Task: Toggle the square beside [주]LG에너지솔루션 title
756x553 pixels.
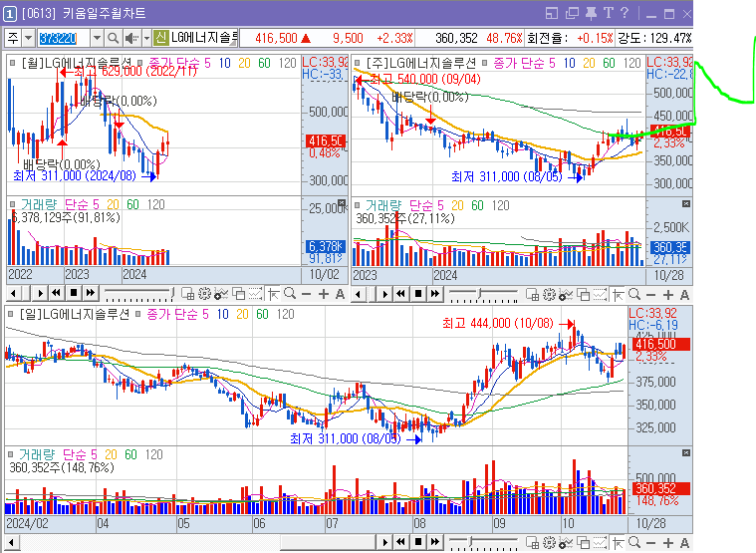Action: [357, 63]
